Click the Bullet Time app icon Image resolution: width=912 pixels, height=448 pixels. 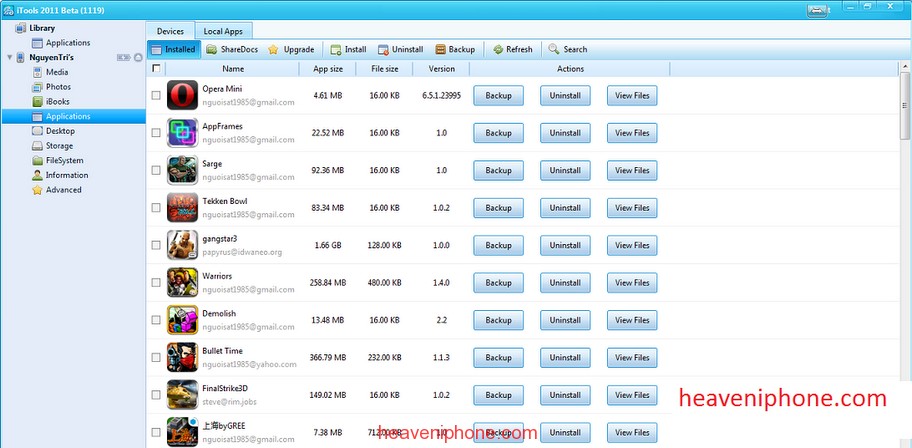[182, 357]
